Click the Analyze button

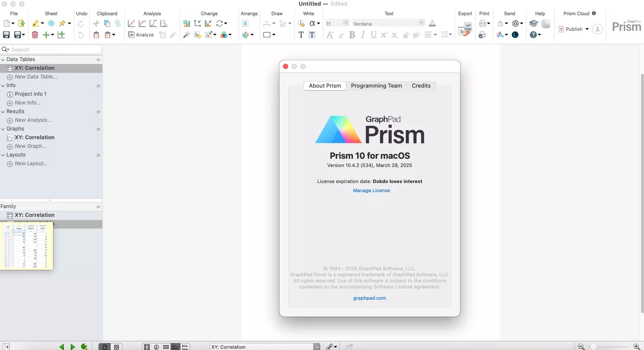click(141, 35)
